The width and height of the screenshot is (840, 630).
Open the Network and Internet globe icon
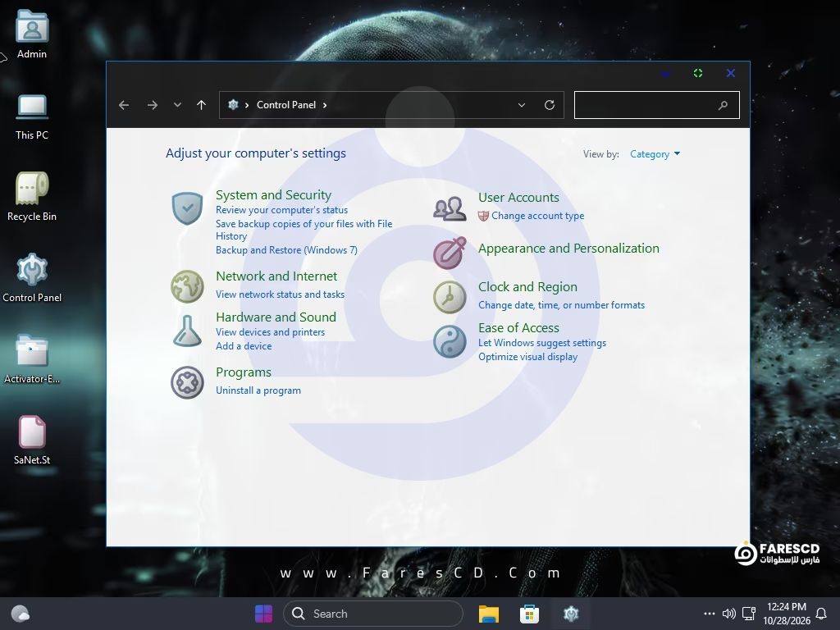[x=187, y=286]
